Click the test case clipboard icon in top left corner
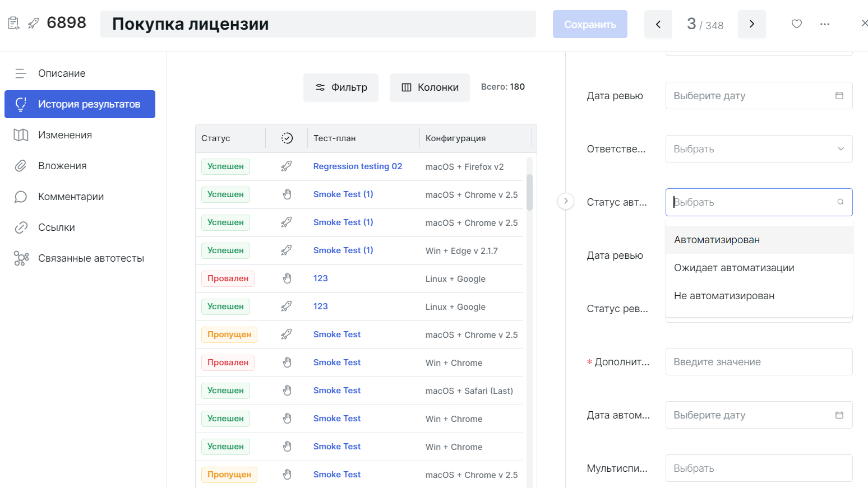 click(13, 22)
